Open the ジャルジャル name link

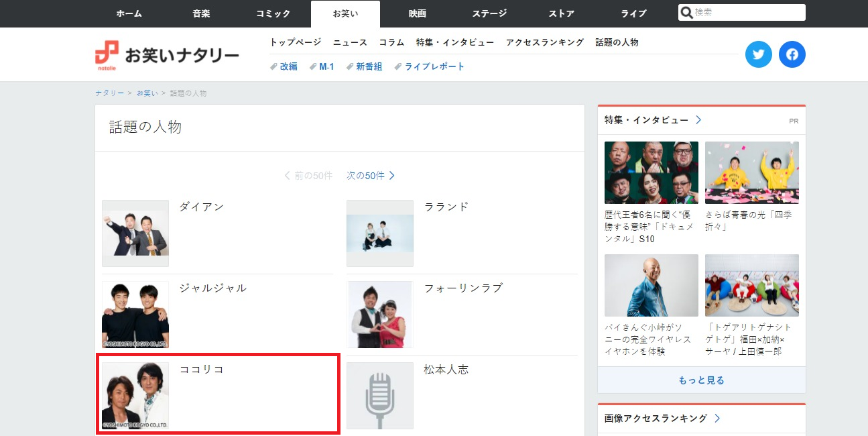pos(213,288)
